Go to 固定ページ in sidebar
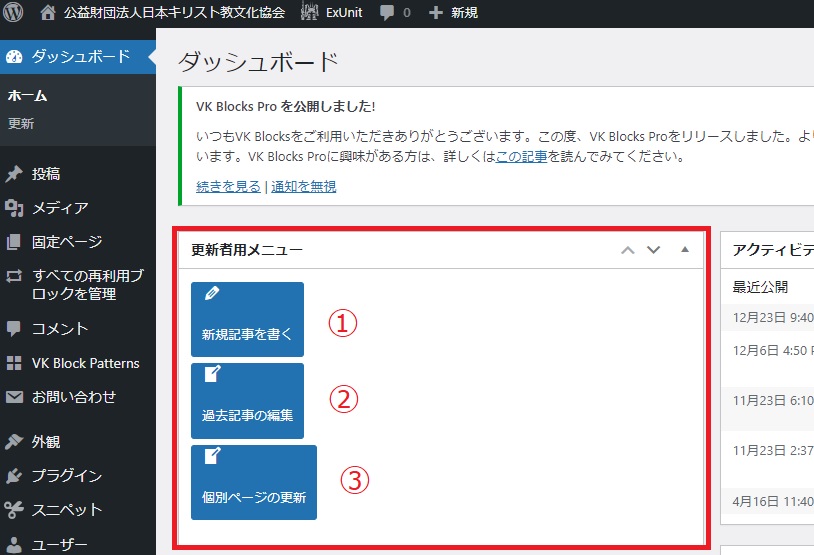Screen dimensions: 814x555 (66, 242)
